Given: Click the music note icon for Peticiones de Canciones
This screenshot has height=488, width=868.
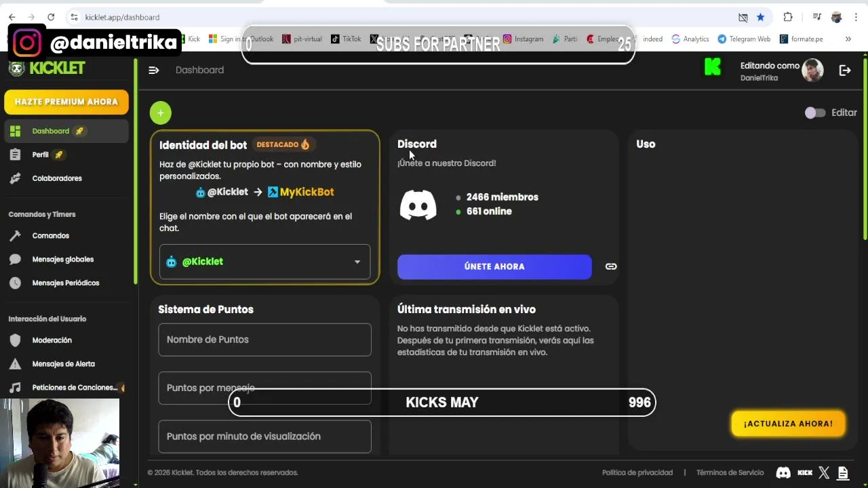Looking at the screenshot, I should pos(15,388).
